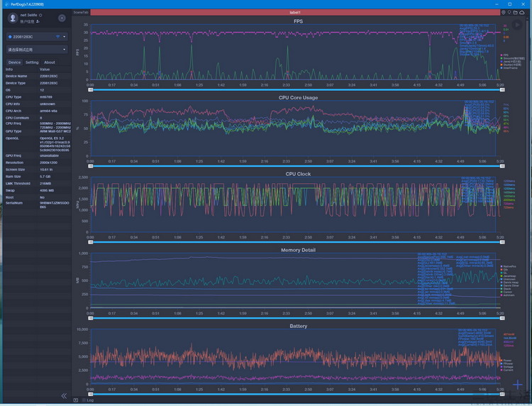Toggle Jank series in FPS legend
This screenshot has height=406, width=532.
coord(511,62)
